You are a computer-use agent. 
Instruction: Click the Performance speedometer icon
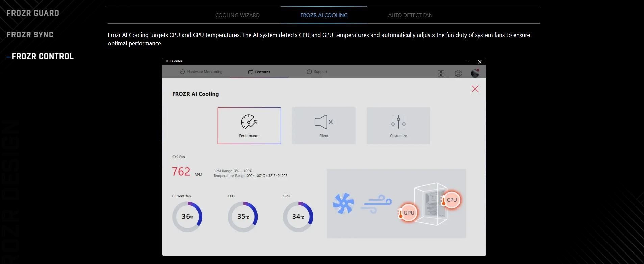[x=249, y=122]
